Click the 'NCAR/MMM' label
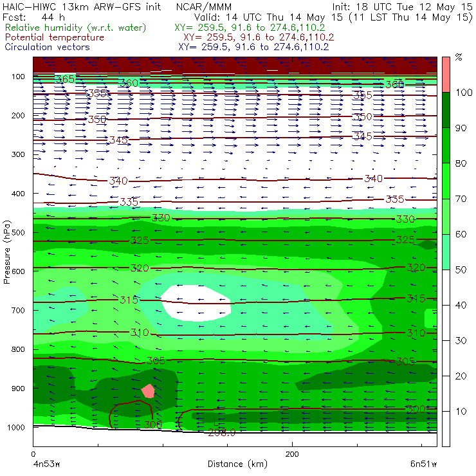476x476 pixels. tap(204, 6)
